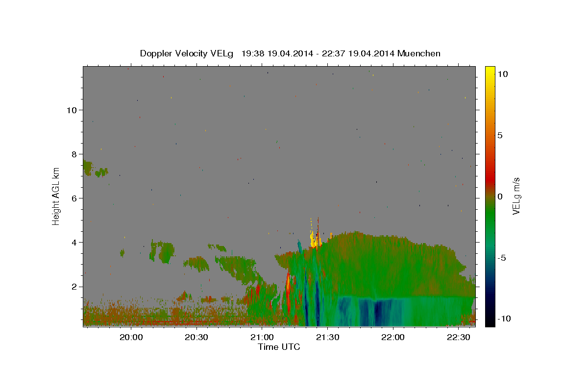Click the 22:00 time tick label

pos(393,338)
